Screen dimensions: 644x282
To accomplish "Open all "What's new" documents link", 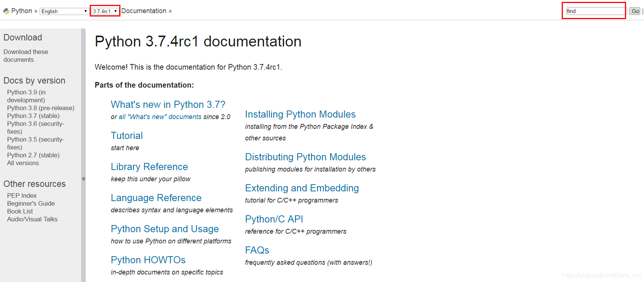I will pos(160,117).
